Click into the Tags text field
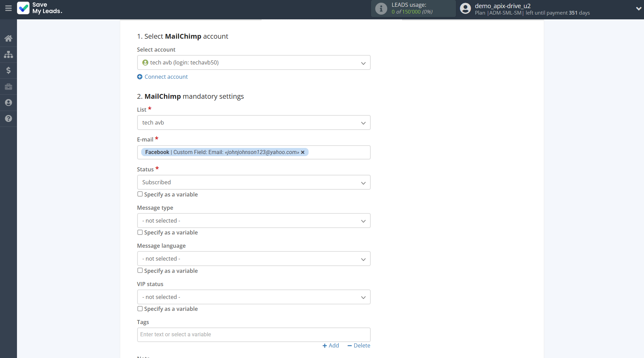 pyautogui.click(x=254, y=335)
